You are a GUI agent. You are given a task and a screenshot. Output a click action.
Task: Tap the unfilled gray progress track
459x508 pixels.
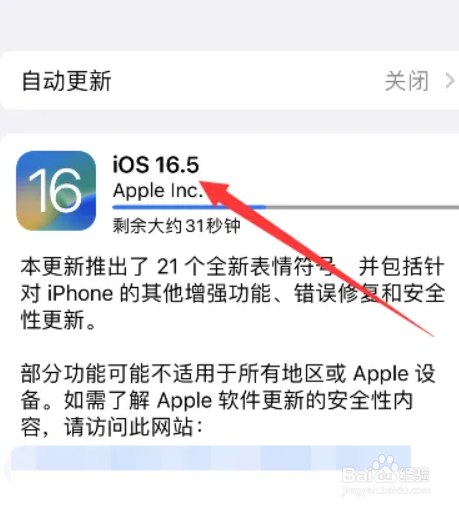[x=362, y=207]
